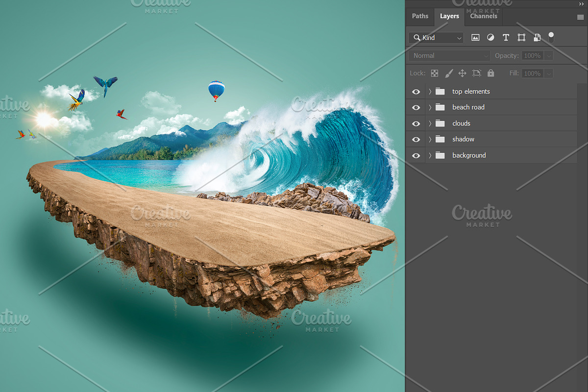The height and width of the screenshot is (392, 588).
Task: Click the Opacity value field
Action: (x=533, y=56)
